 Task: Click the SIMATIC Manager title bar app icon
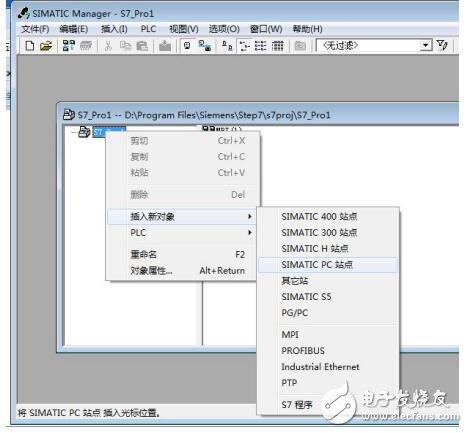tap(23, 13)
